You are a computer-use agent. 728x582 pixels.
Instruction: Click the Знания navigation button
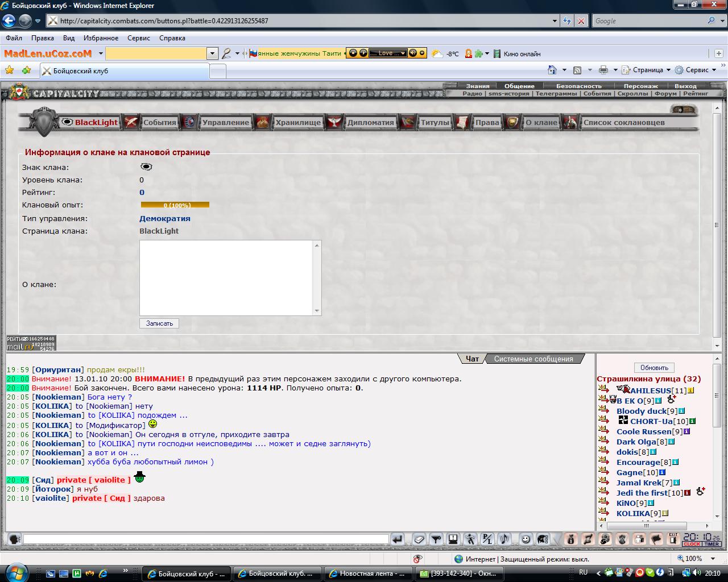tap(478, 86)
